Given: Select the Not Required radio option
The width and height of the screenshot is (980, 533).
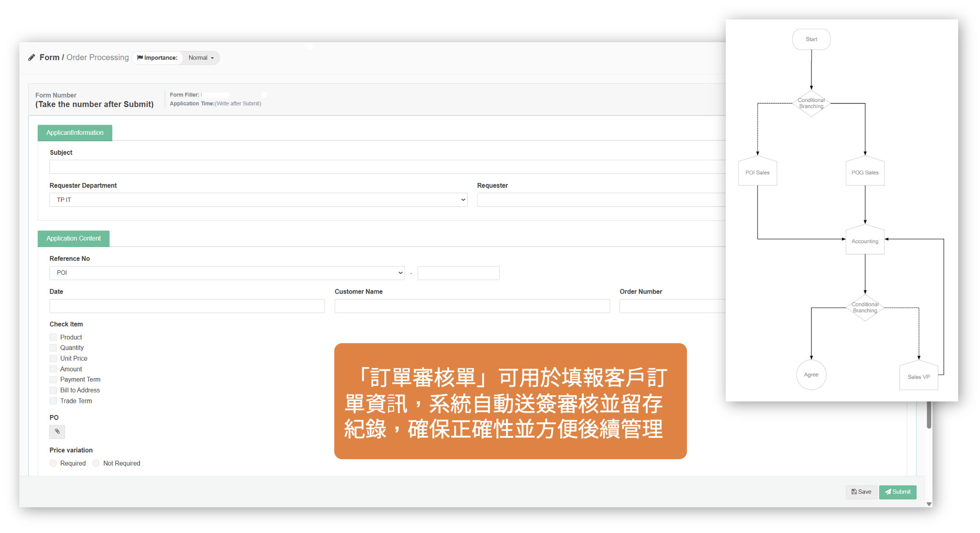Looking at the screenshot, I should coord(96,464).
